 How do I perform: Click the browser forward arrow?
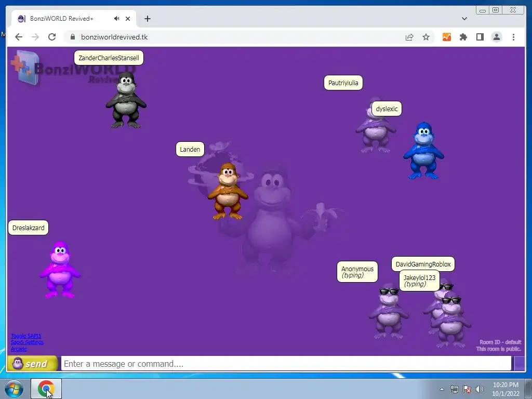[x=35, y=37]
